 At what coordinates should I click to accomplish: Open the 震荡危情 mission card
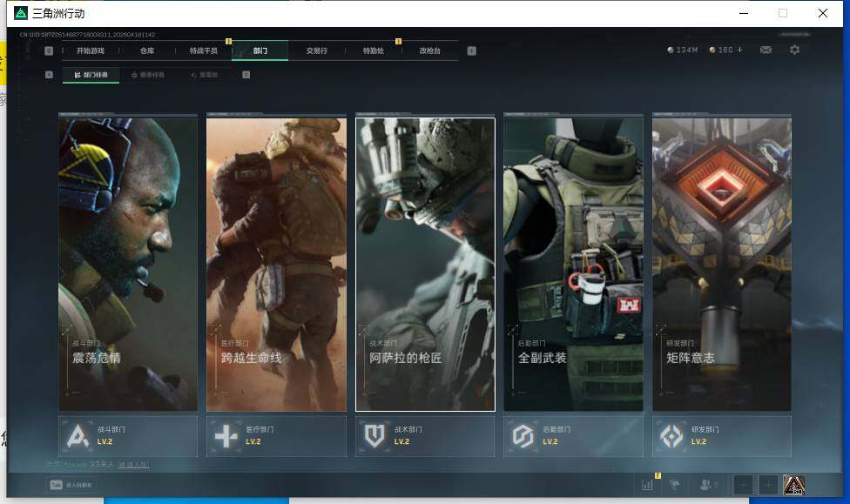(128, 265)
